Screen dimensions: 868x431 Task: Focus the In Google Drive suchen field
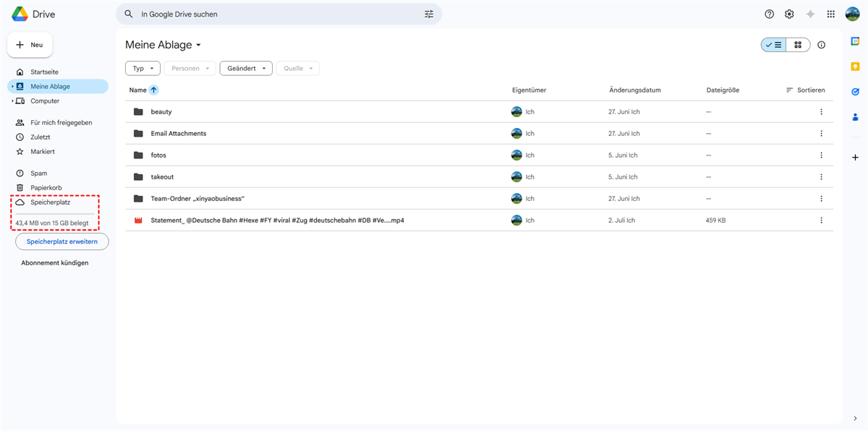click(278, 14)
